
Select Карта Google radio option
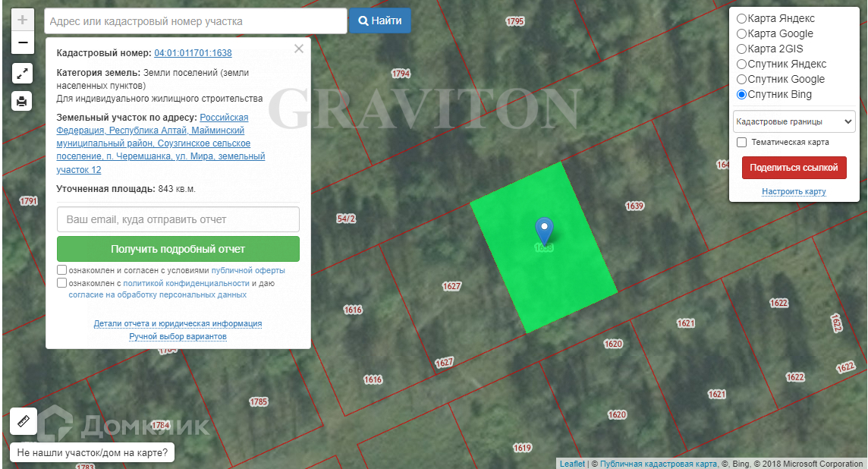(742, 34)
